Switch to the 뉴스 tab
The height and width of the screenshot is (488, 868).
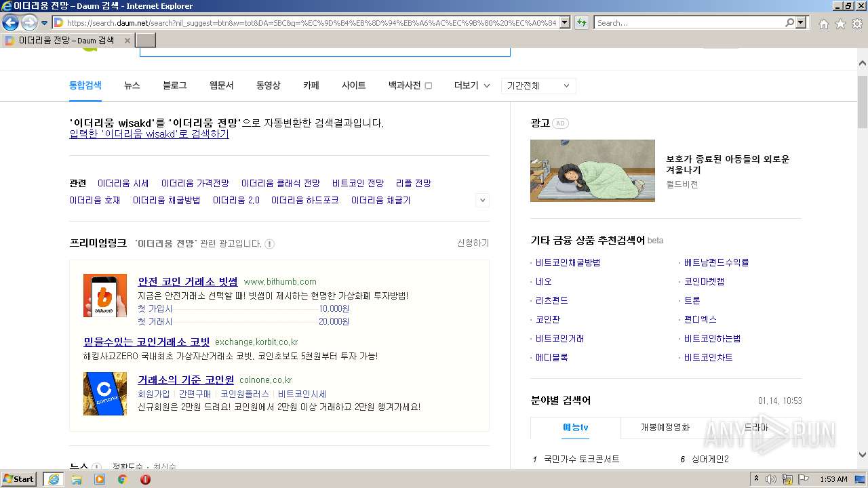(x=132, y=85)
